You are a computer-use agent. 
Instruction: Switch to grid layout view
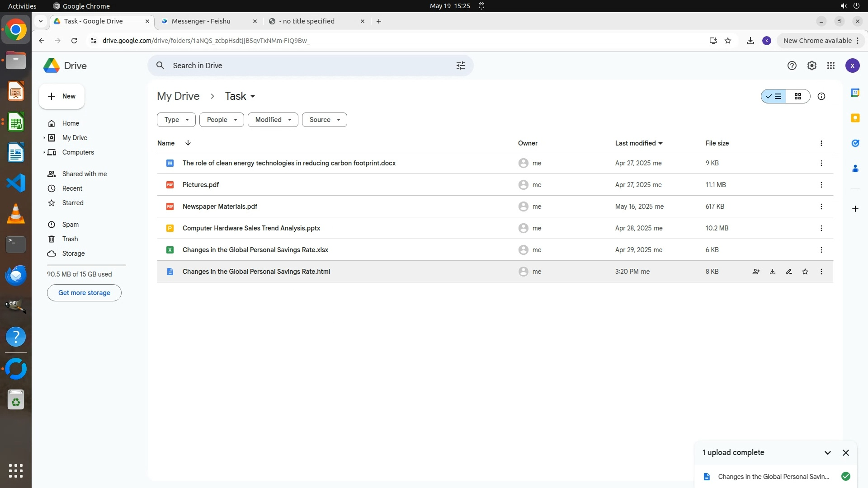tap(798, 96)
